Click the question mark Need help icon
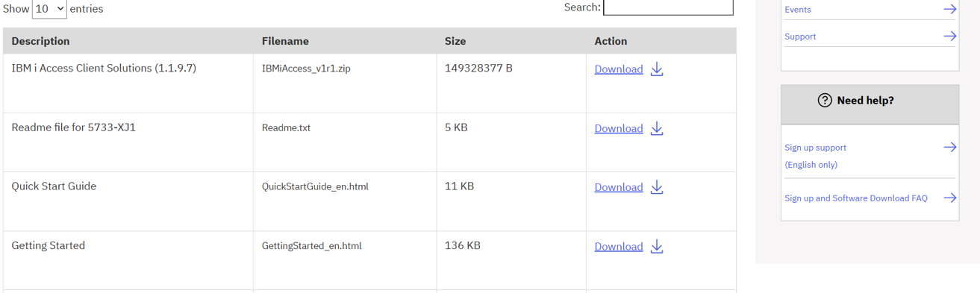Screen dimensions: 980x293 tap(825, 101)
